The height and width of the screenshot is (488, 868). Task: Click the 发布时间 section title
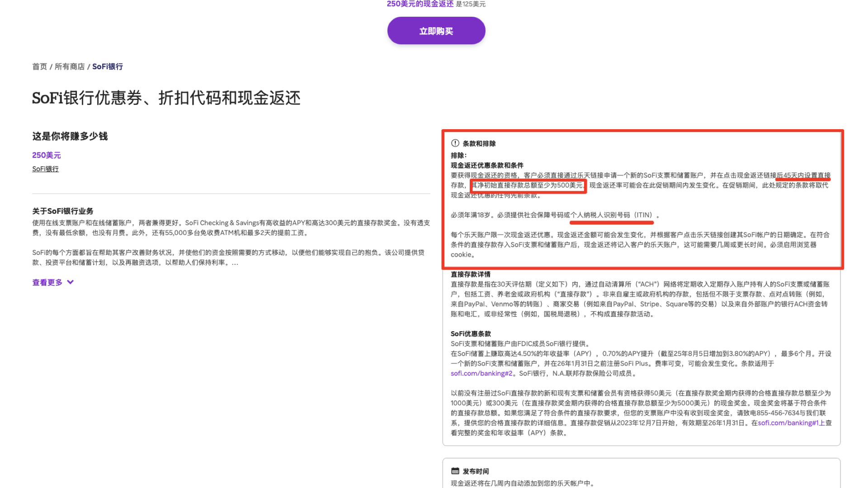(476, 471)
